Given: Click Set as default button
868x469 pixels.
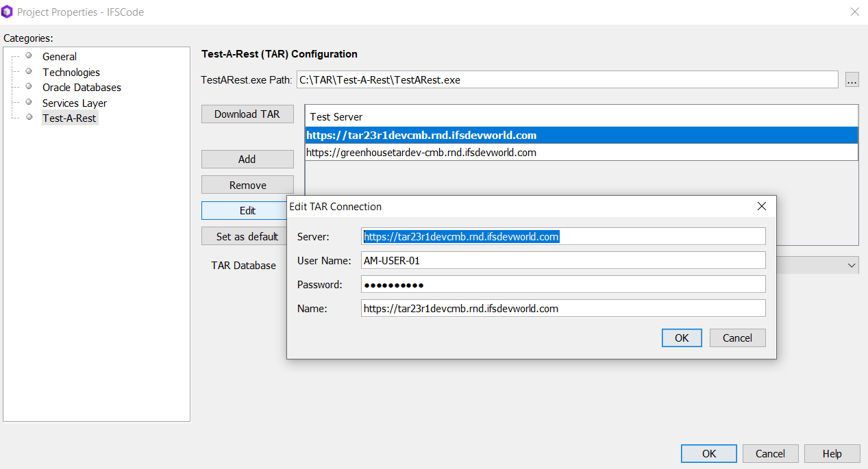Looking at the screenshot, I should pyautogui.click(x=247, y=236).
